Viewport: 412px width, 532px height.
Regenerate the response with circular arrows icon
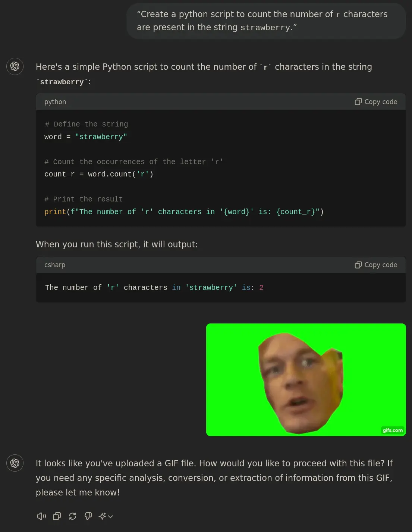tap(73, 516)
